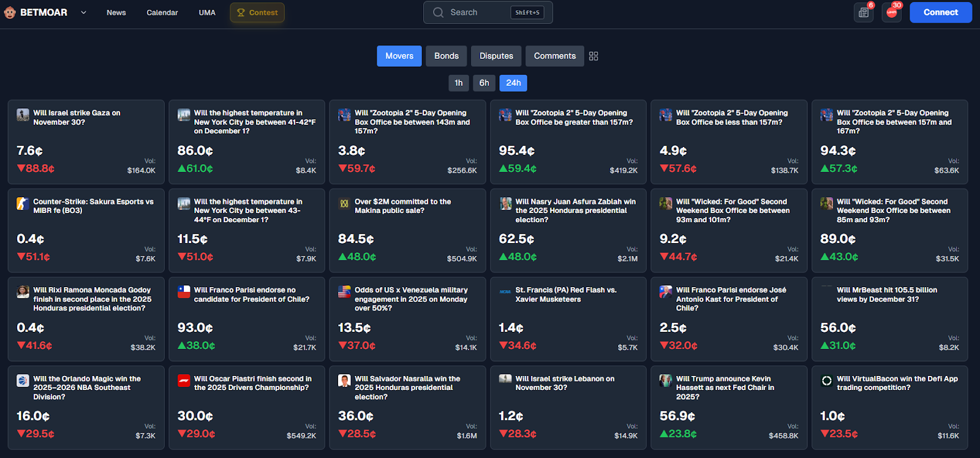980x458 pixels.
Task: Open the news feed icon with badge 6
Action: click(864, 12)
